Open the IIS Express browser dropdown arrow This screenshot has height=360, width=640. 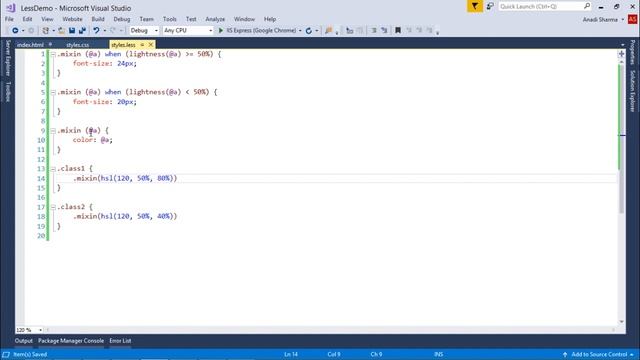(x=300, y=31)
